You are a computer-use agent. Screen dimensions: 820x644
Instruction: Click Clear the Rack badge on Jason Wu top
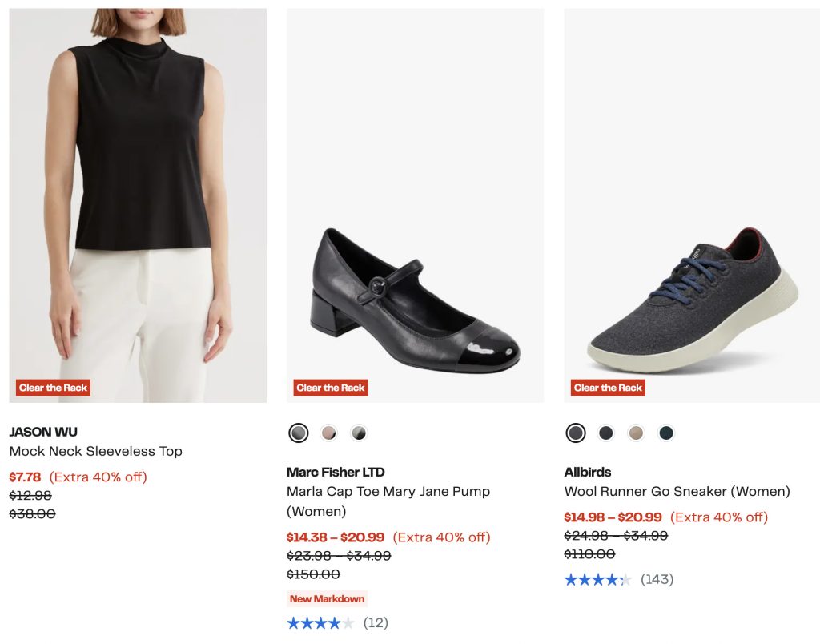click(53, 388)
